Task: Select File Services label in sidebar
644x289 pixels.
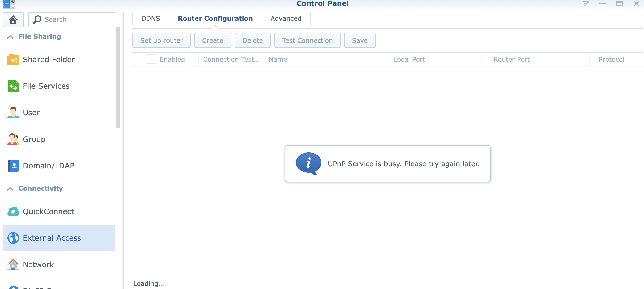Action: click(x=46, y=86)
